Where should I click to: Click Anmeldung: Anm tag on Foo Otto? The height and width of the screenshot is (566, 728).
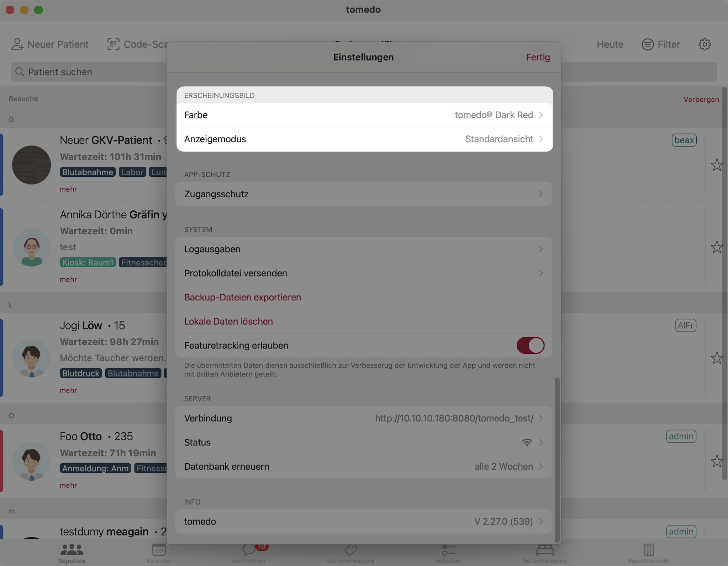[95, 468]
